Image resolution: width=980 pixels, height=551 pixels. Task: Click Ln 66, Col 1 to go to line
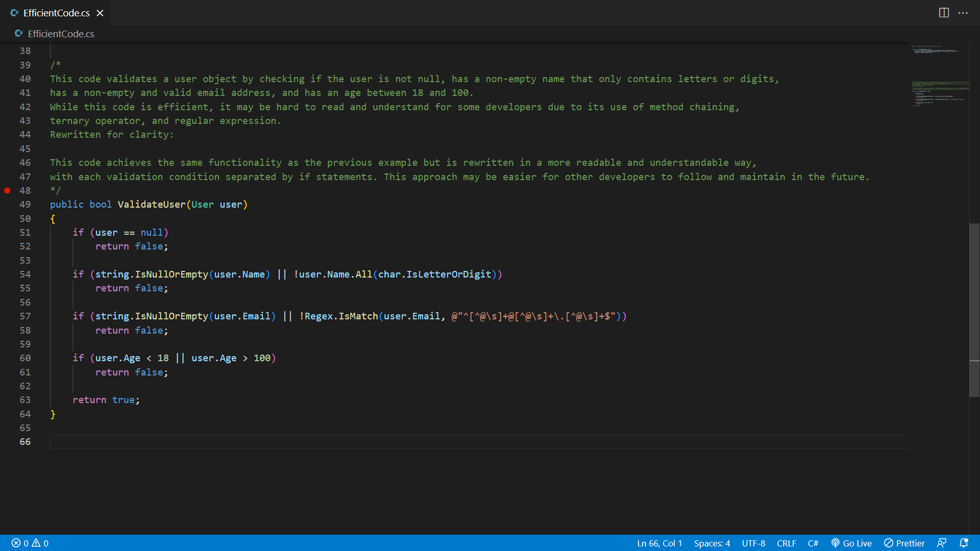click(x=659, y=543)
